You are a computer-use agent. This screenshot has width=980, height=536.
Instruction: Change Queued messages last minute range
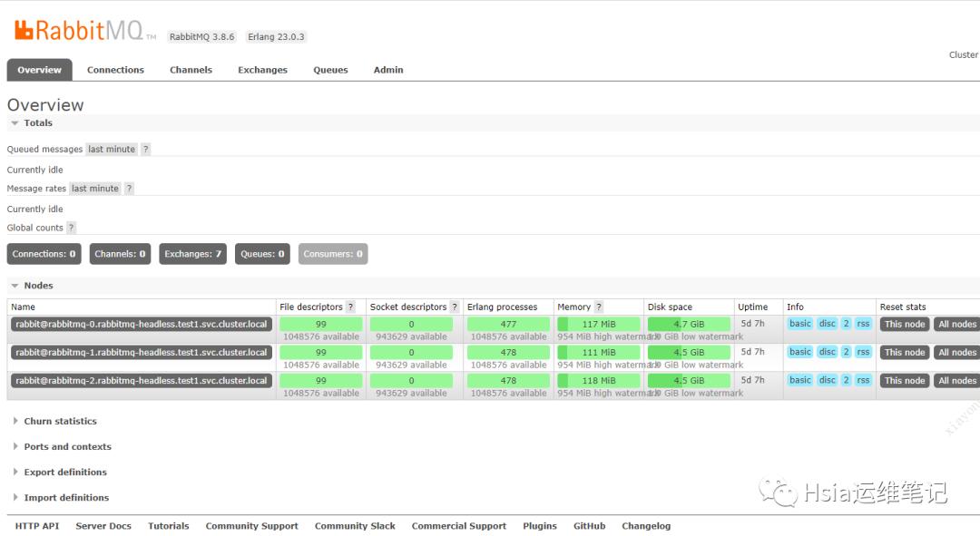pos(112,150)
